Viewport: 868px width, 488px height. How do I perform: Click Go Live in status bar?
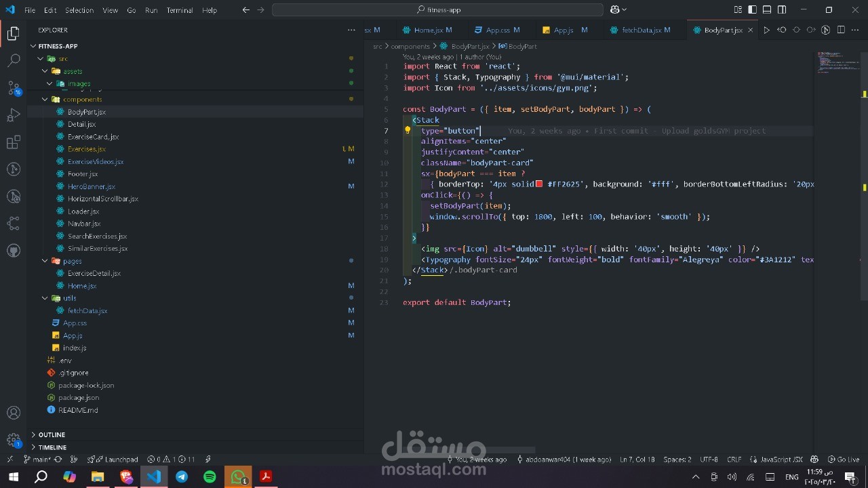pos(844,460)
